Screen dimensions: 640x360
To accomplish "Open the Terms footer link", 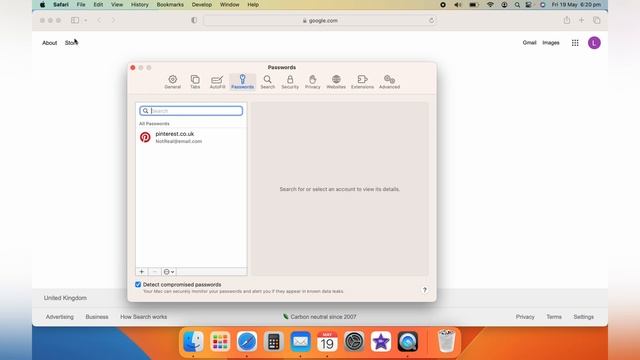I will tap(554, 317).
